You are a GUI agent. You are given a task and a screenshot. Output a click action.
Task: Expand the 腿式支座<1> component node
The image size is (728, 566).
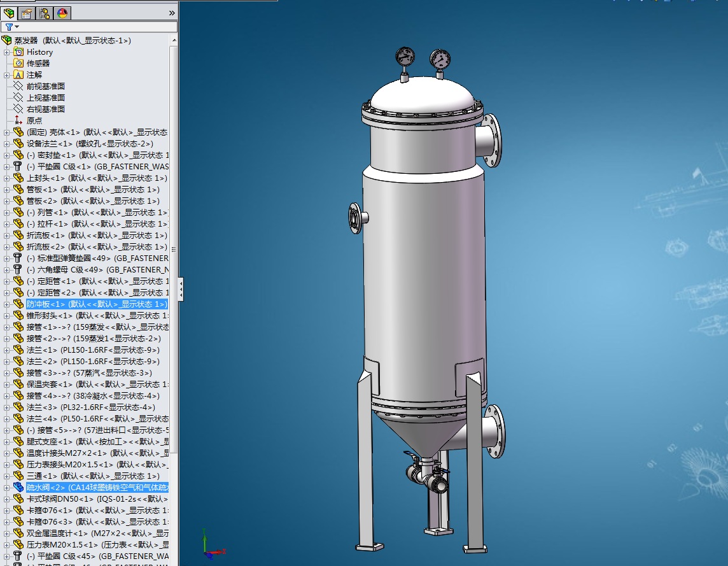pyautogui.click(x=7, y=442)
